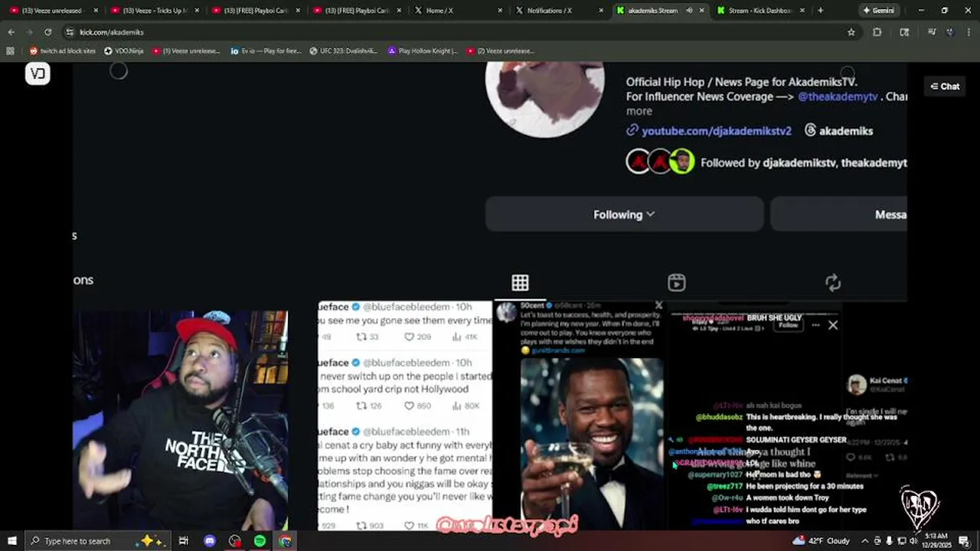Screen dimensions: 980x551
Task: Open the Chat panel button
Action: tap(945, 86)
